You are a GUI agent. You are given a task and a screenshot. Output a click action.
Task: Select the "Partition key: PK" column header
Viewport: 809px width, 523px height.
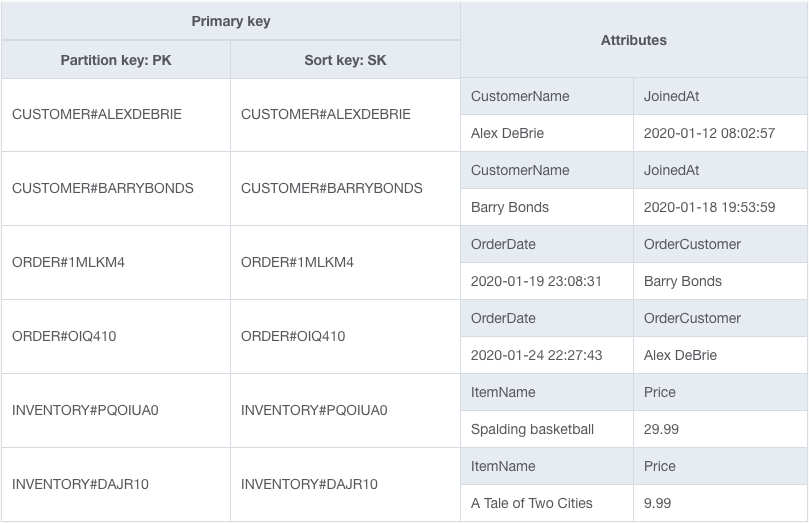(x=116, y=60)
